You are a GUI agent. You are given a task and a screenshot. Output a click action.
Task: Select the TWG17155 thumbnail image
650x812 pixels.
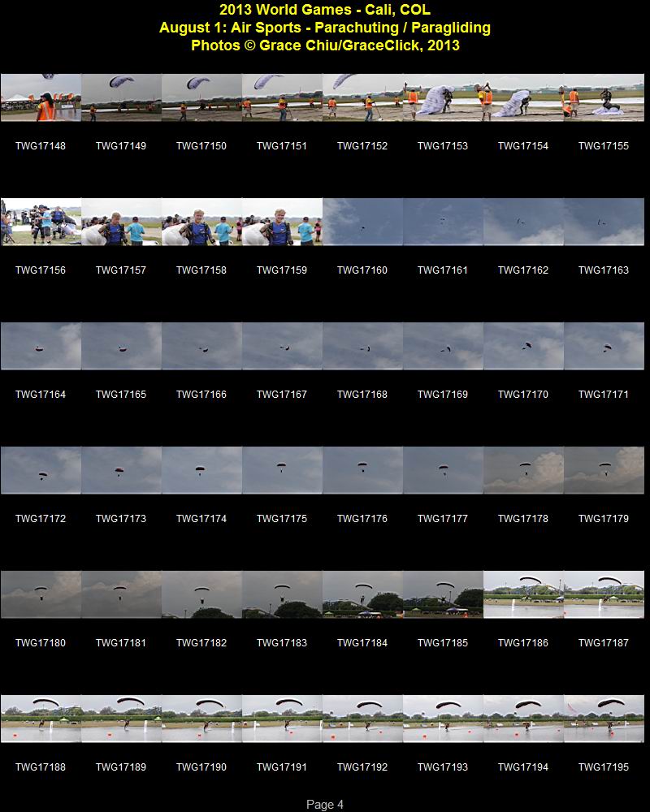coord(604,97)
